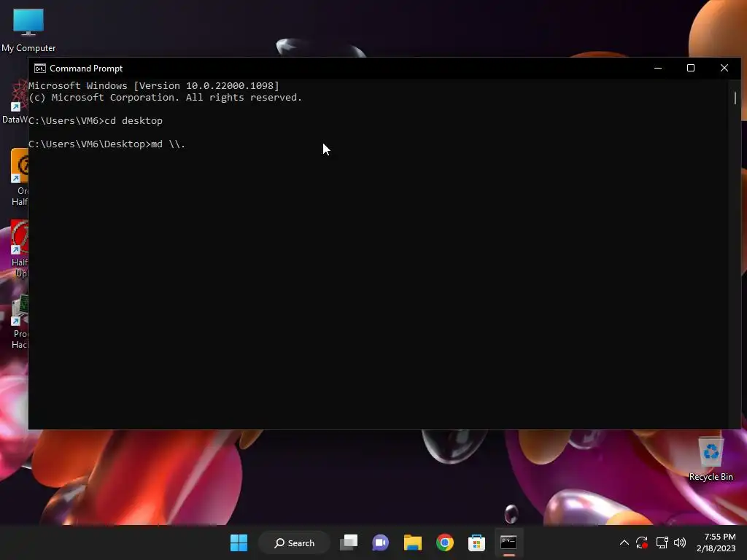Click the Command Prompt title bar icon
This screenshot has width=747, height=560.
click(40, 69)
